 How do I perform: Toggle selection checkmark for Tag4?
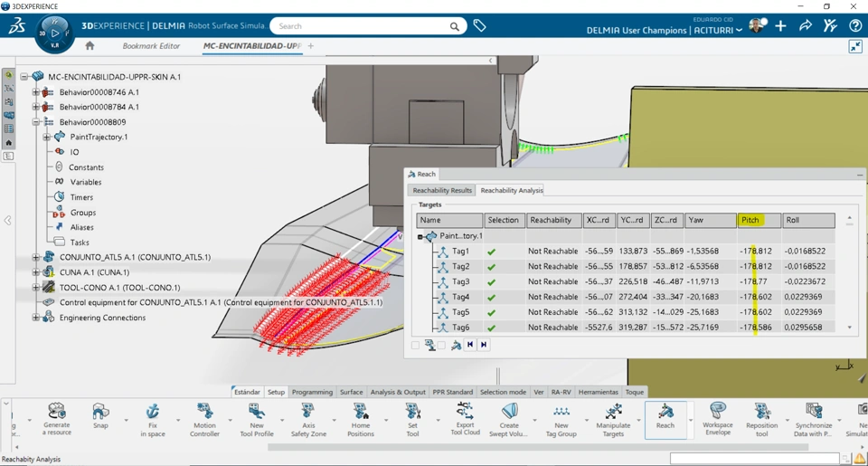(491, 297)
